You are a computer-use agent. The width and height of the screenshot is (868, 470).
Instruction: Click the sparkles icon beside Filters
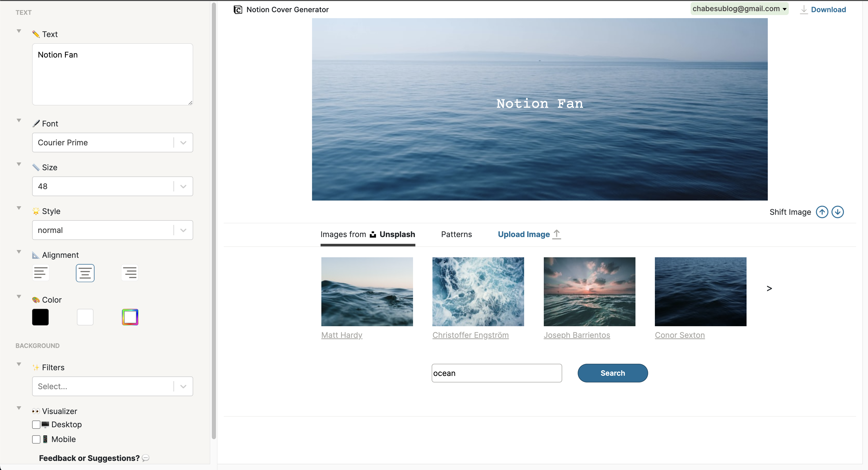36,367
